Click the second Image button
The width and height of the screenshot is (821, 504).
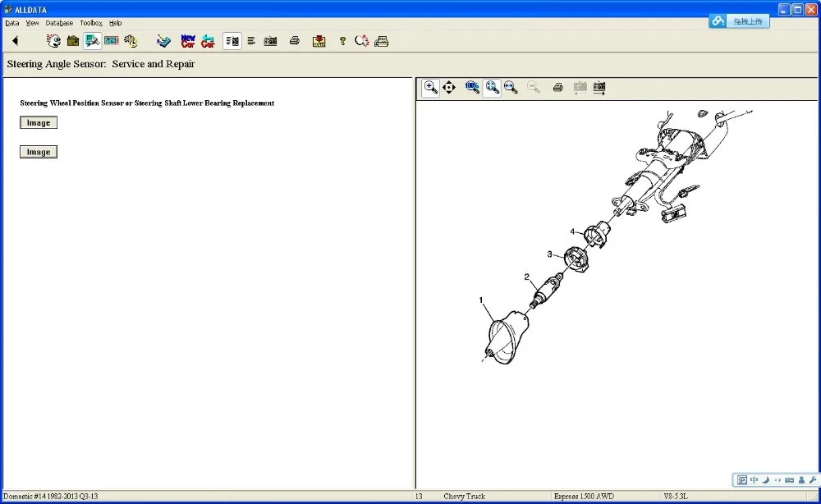(x=39, y=152)
